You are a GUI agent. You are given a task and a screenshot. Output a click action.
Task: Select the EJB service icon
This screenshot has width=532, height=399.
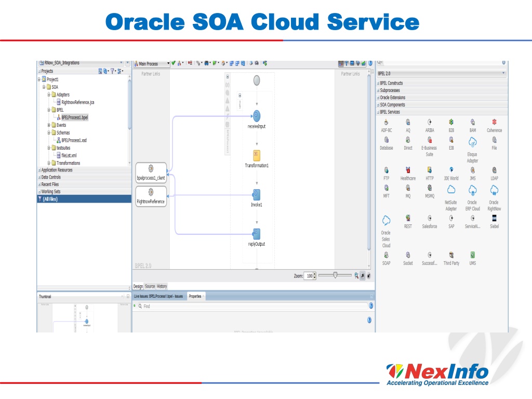(x=451, y=140)
